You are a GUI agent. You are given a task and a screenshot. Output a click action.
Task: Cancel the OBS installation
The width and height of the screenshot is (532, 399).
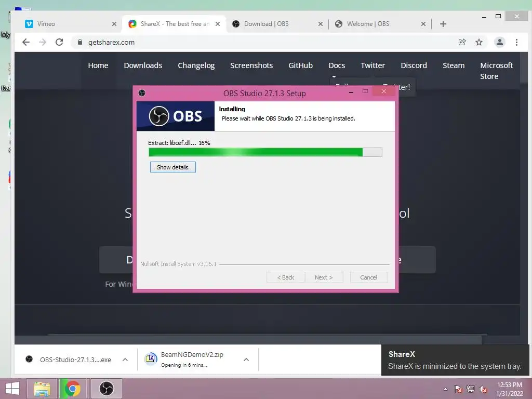(x=368, y=277)
